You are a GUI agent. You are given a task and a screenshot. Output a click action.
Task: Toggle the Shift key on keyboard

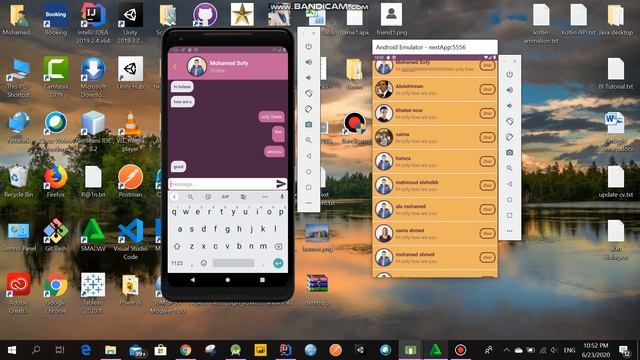point(177,246)
